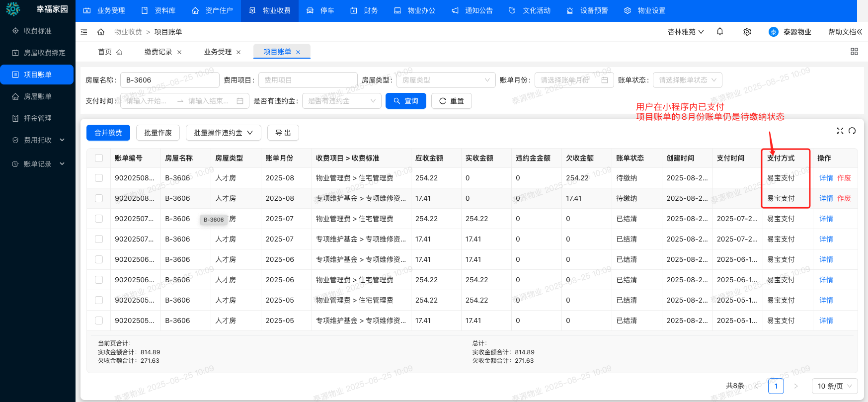
Task: Toggle the select-all checkbox in table header
Action: point(99,158)
